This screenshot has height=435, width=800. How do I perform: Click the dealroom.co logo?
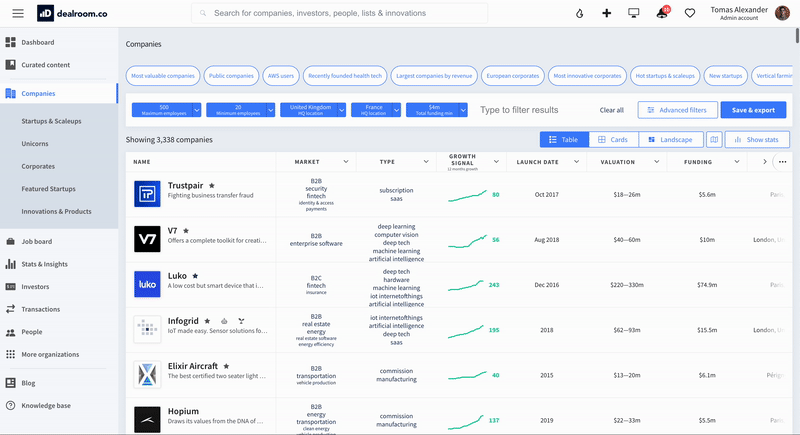[72, 13]
